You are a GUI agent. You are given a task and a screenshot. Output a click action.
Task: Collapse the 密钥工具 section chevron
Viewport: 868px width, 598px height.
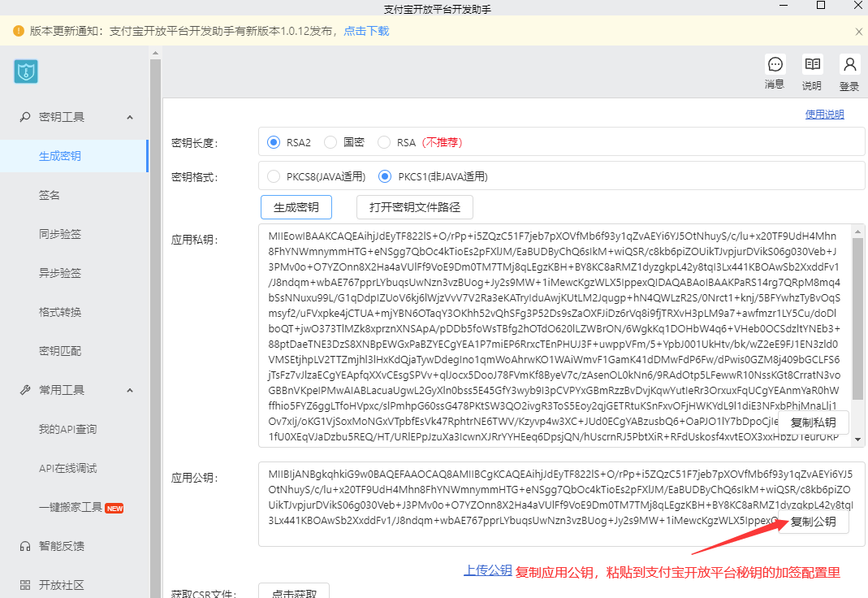point(130,117)
